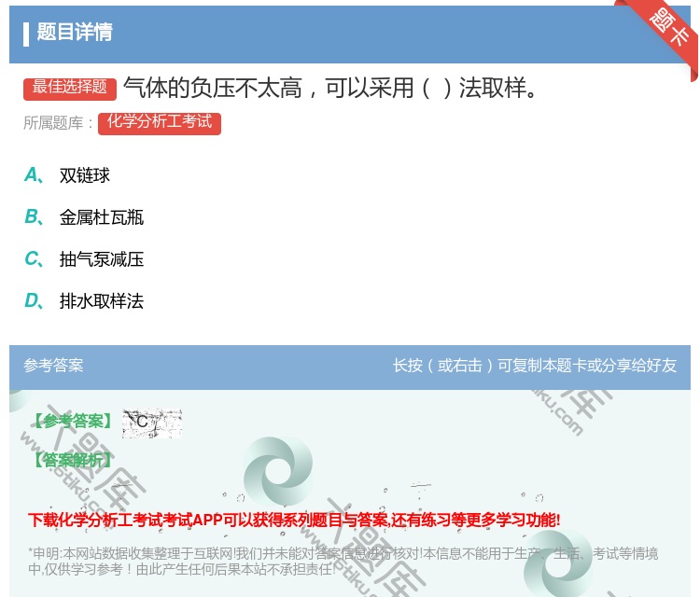Click the red APP download promotion link
This screenshot has width=700, height=597.
[294, 520]
